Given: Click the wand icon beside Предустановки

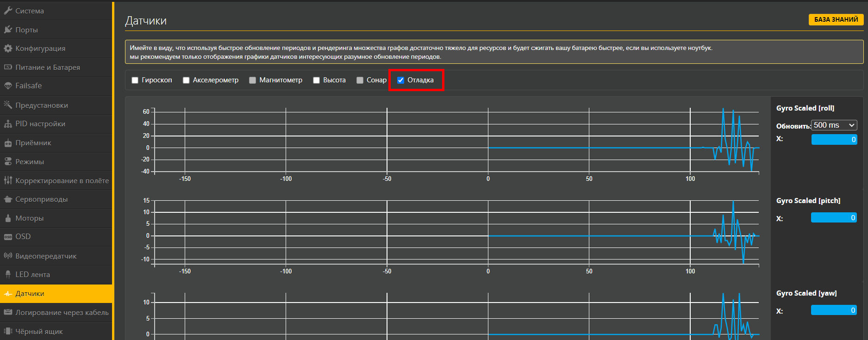Looking at the screenshot, I should click(x=8, y=105).
